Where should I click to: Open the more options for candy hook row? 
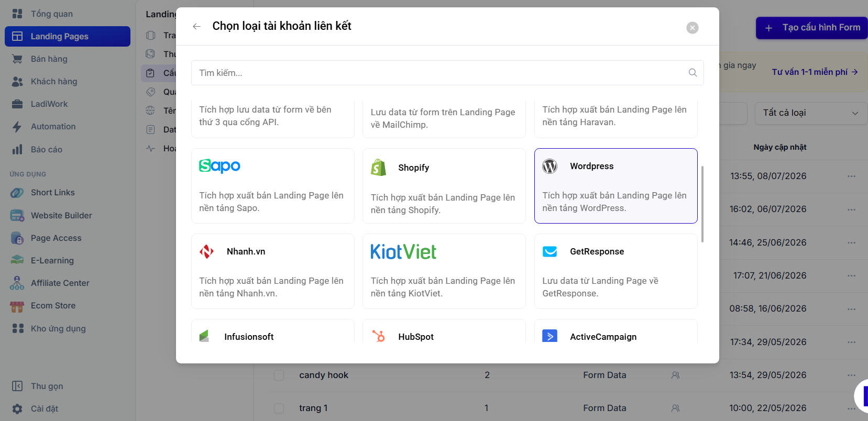(852, 375)
